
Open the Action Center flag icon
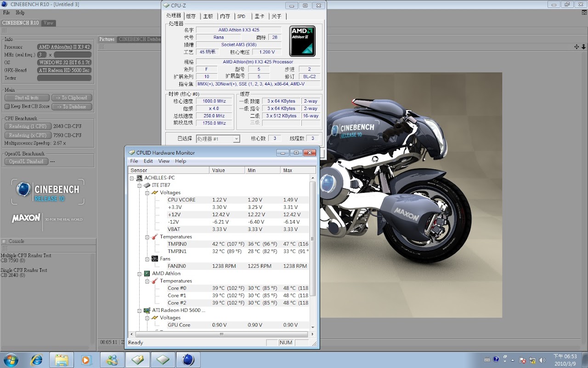522,360
